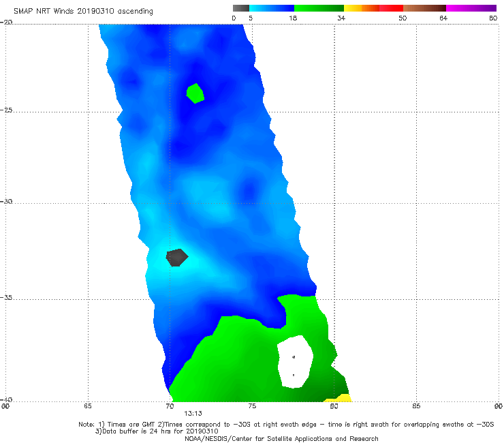This screenshot has width=504, height=443.
Task: Click the dark gray low-wind patch in swath
Action: point(177,258)
